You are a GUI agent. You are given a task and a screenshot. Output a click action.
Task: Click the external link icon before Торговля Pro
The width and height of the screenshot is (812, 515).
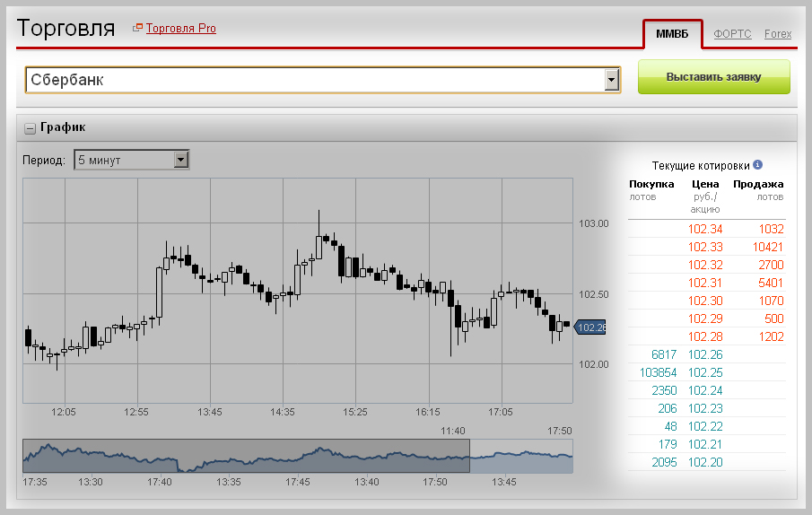(137, 28)
